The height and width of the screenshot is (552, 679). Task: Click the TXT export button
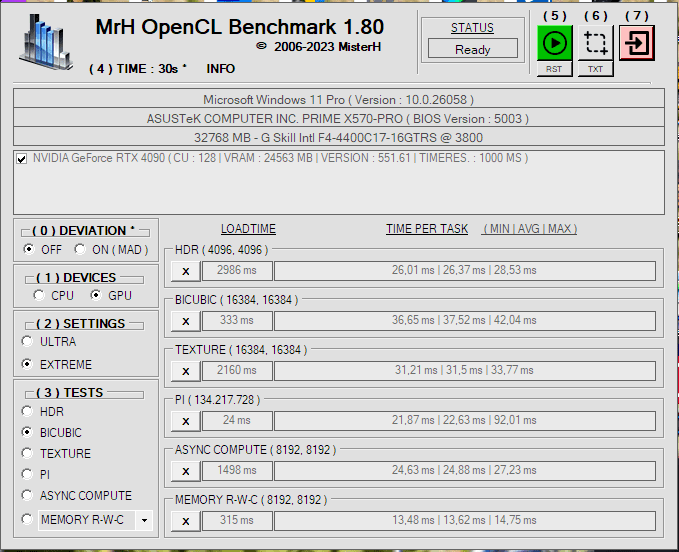(596, 69)
